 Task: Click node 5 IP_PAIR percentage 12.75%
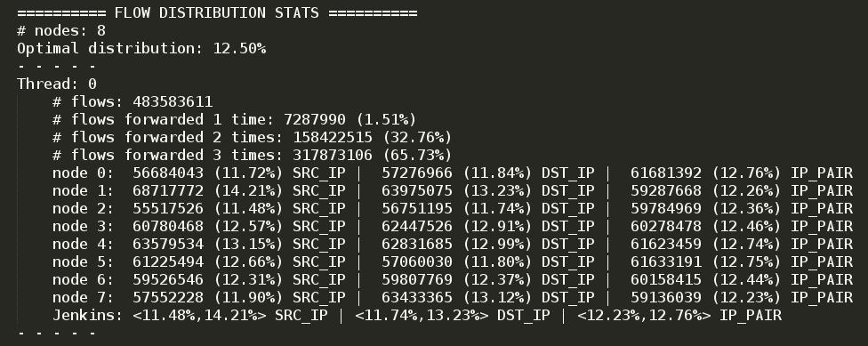click(x=746, y=262)
